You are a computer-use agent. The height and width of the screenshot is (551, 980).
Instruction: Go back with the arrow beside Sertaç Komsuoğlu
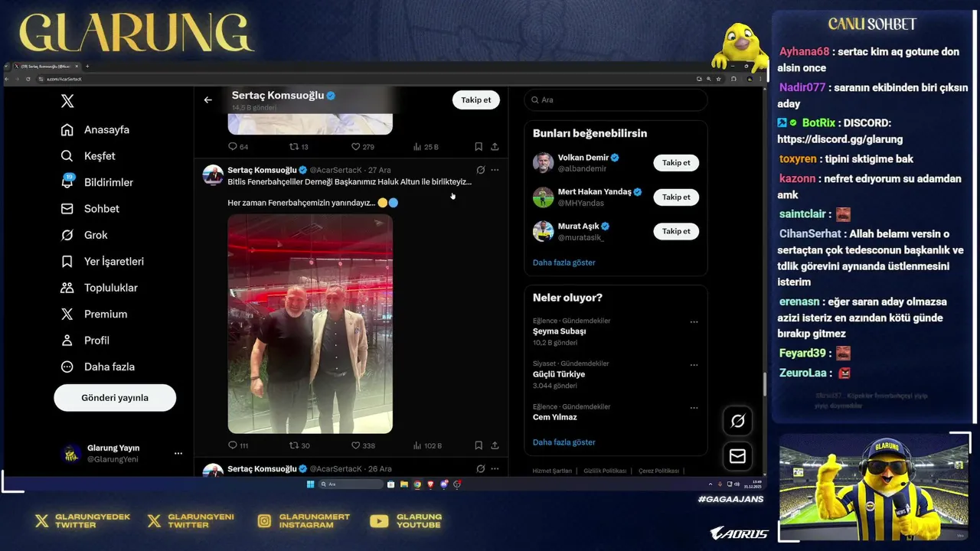coord(207,99)
